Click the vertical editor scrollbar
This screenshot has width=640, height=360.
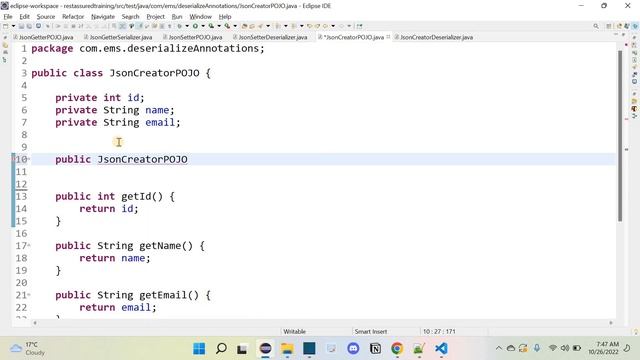pyautogui.click(x=620, y=136)
